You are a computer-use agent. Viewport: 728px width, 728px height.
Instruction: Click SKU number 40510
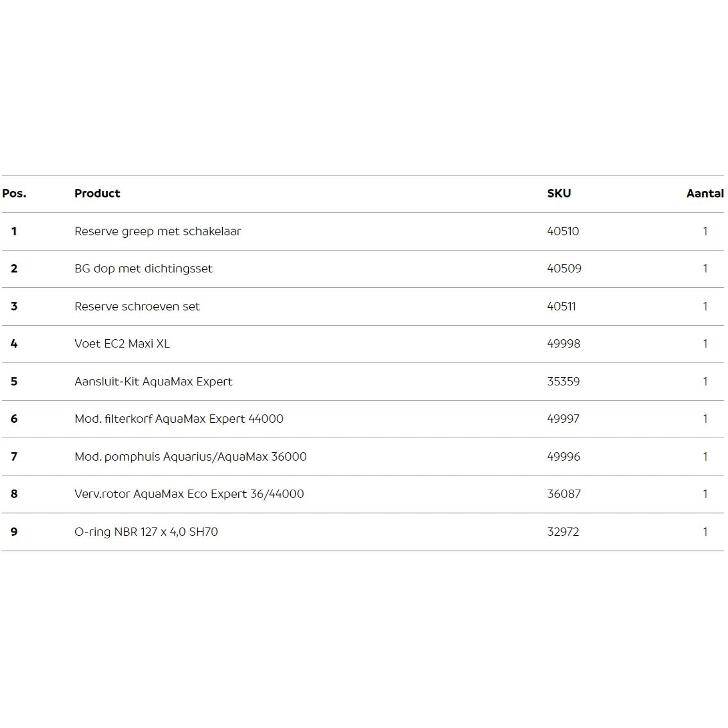(x=563, y=231)
